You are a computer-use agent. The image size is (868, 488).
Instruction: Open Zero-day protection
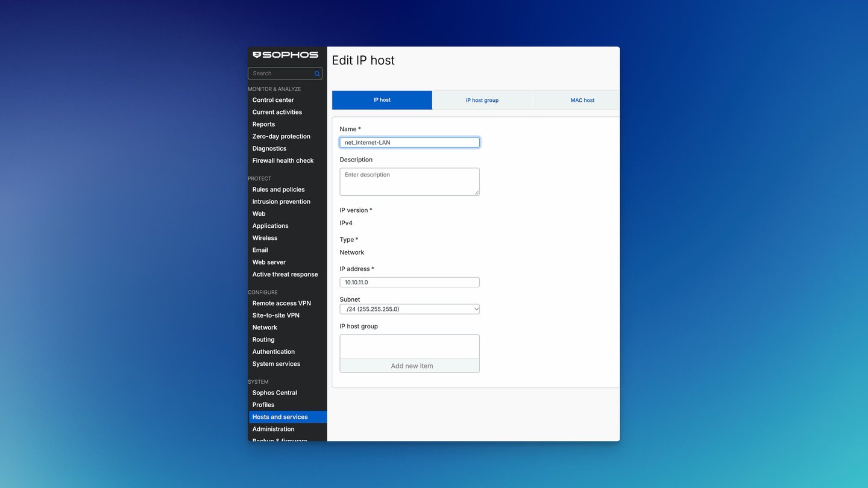281,136
